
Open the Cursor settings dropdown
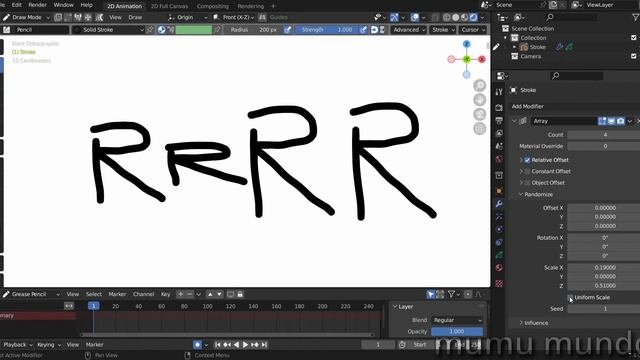pos(473,30)
